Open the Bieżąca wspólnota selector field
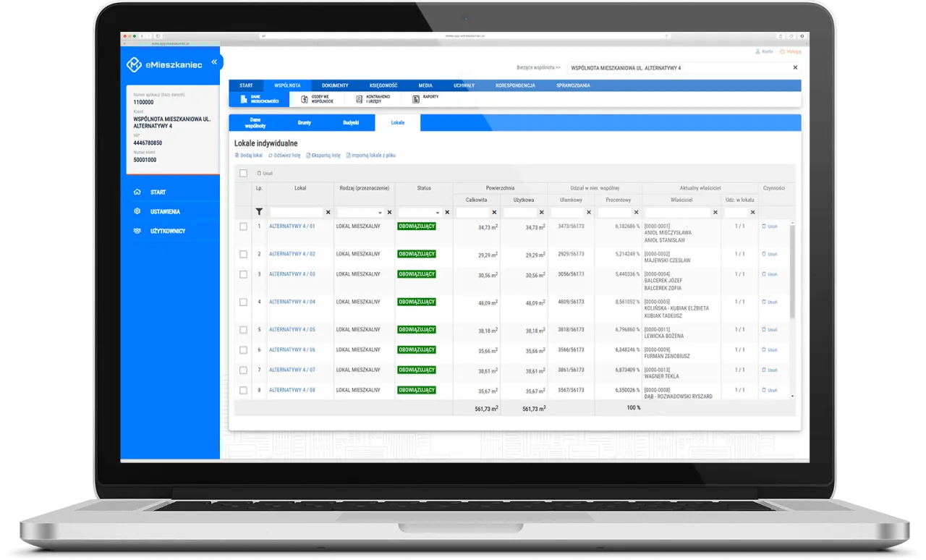Image resolution: width=926 pixels, height=560 pixels. click(x=680, y=67)
